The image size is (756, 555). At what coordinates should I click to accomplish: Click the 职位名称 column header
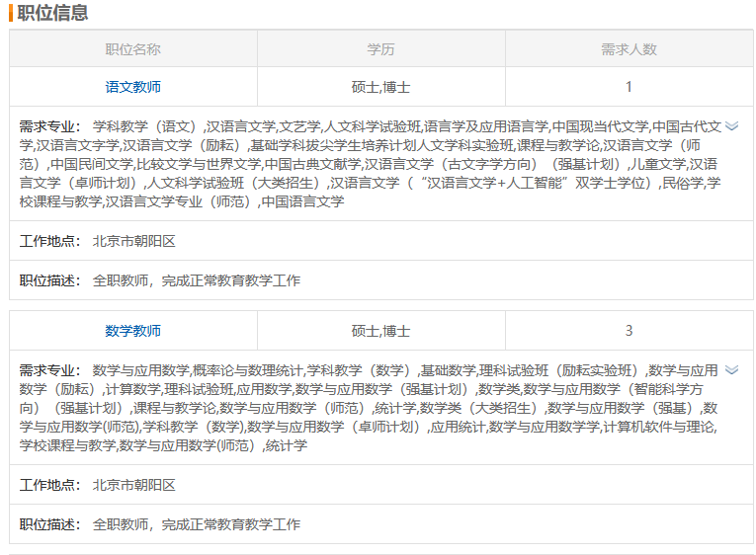click(132, 49)
